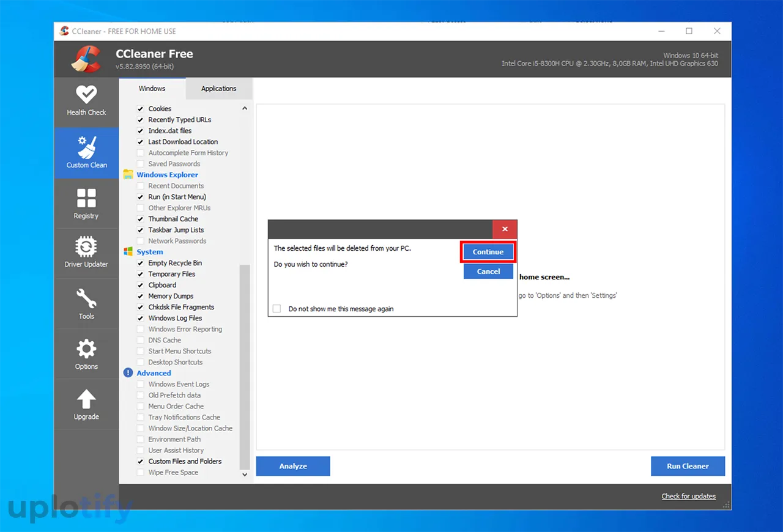Open the Health Check section
This screenshot has height=532, width=783.
coord(86,102)
